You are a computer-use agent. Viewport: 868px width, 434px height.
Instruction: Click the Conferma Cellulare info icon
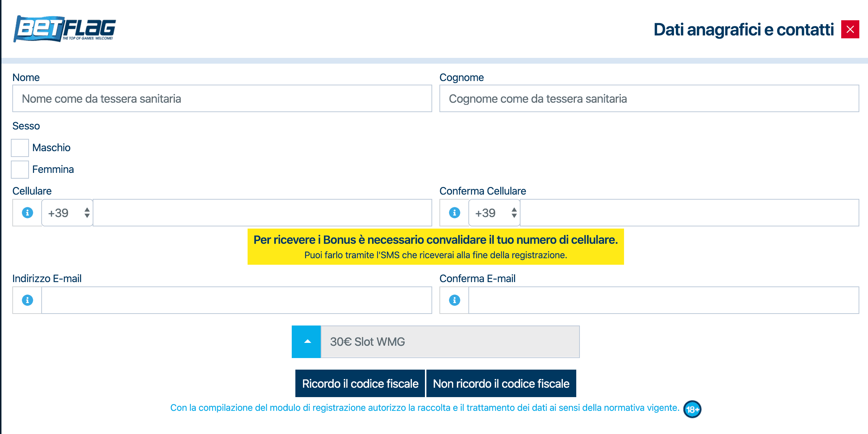[x=455, y=213]
